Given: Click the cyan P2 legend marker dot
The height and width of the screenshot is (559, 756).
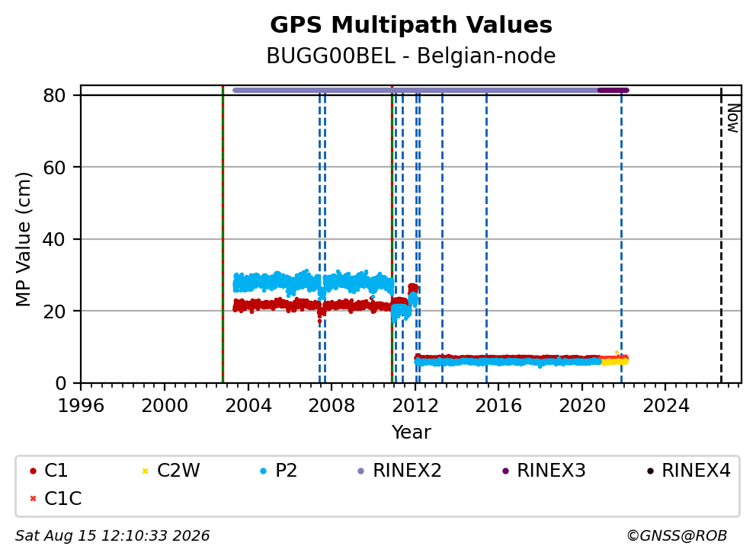Looking at the screenshot, I should click(263, 471).
